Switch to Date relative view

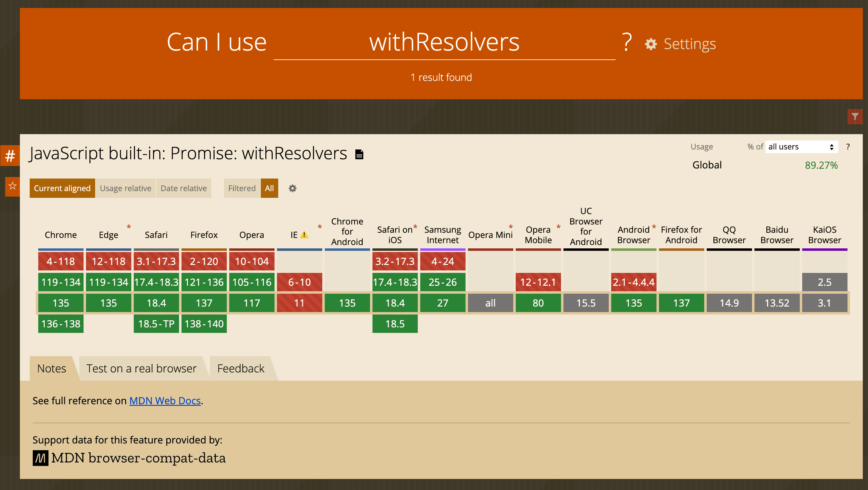[x=184, y=188]
